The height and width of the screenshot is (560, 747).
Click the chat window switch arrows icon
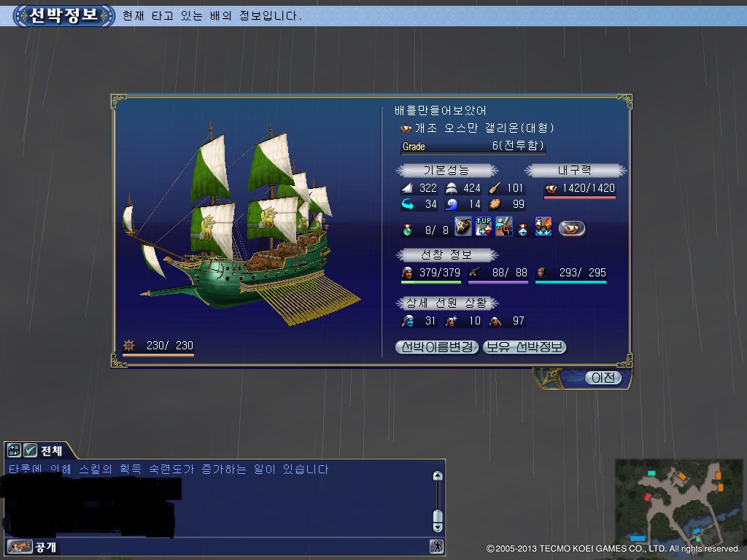click(x=15, y=450)
